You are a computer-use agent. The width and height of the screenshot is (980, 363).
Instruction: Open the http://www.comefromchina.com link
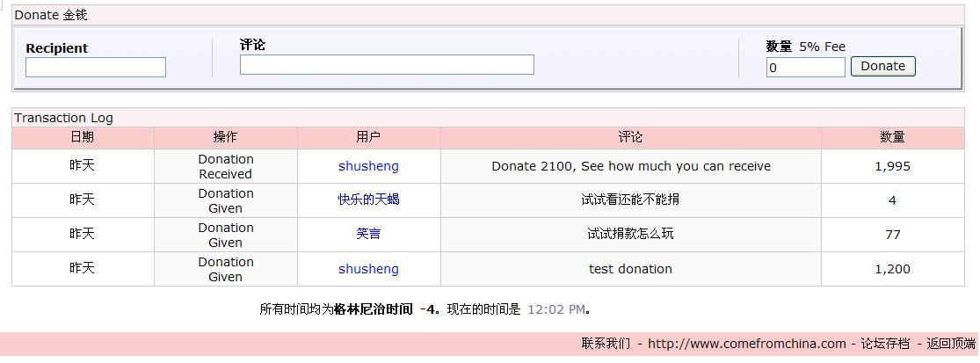(747, 344)
